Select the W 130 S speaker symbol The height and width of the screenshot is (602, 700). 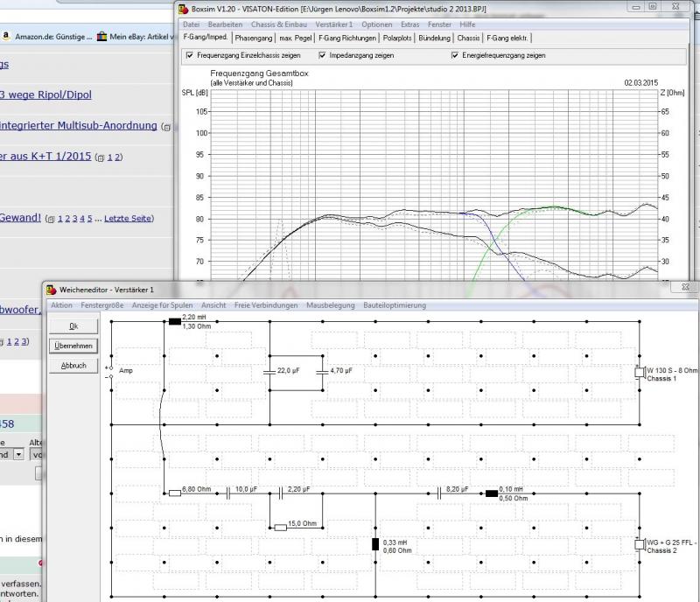point(639,372)
